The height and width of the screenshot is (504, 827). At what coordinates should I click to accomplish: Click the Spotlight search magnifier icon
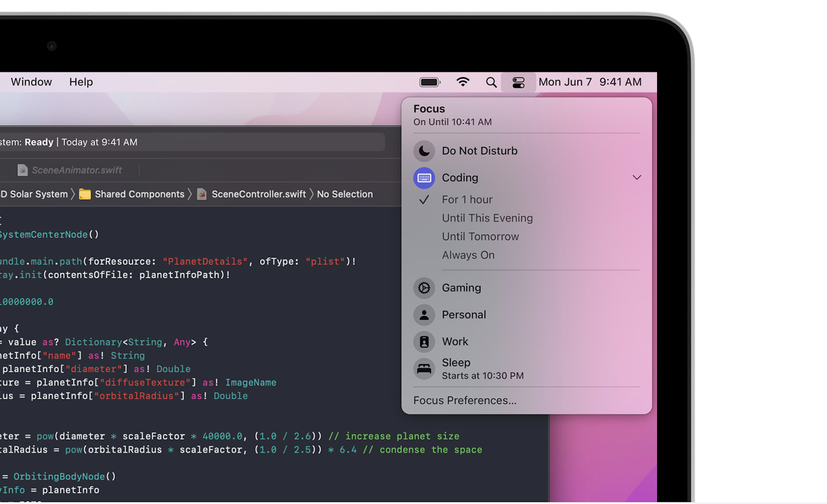click(x=491, y=82)
